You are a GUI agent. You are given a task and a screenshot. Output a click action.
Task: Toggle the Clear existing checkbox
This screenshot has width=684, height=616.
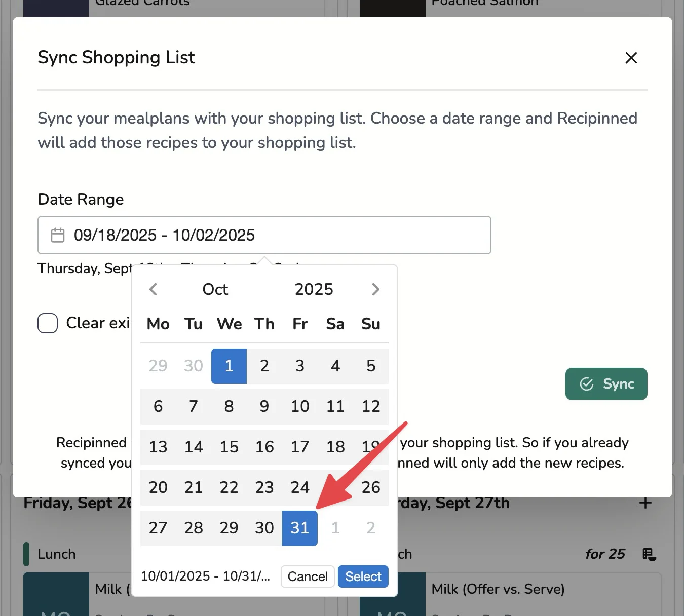point(48,323)
